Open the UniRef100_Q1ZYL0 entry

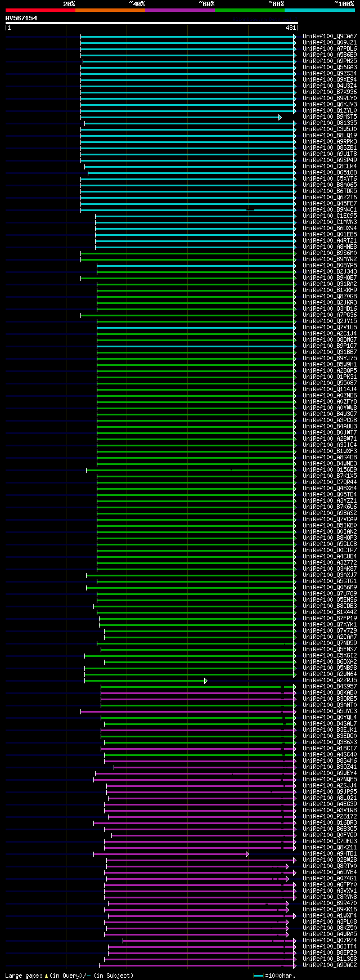pos(330,111)
